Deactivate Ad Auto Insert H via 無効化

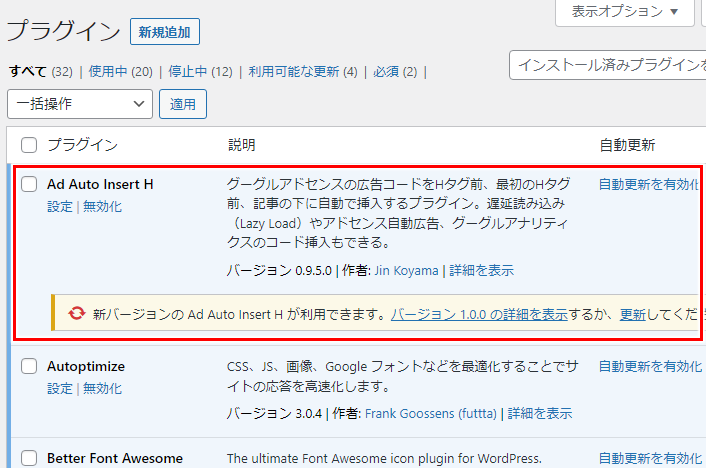pyautogui.click(x=102, y=207)
